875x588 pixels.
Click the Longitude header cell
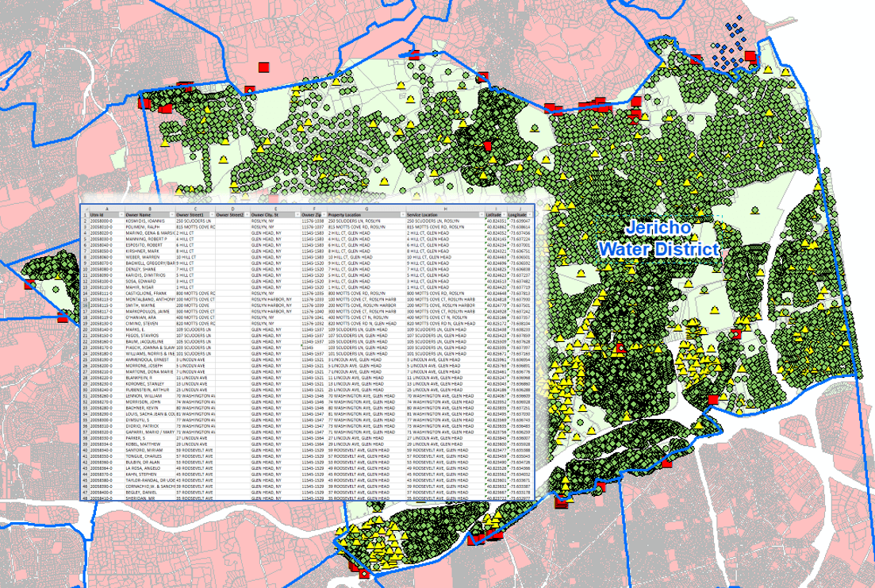point(520,215)
